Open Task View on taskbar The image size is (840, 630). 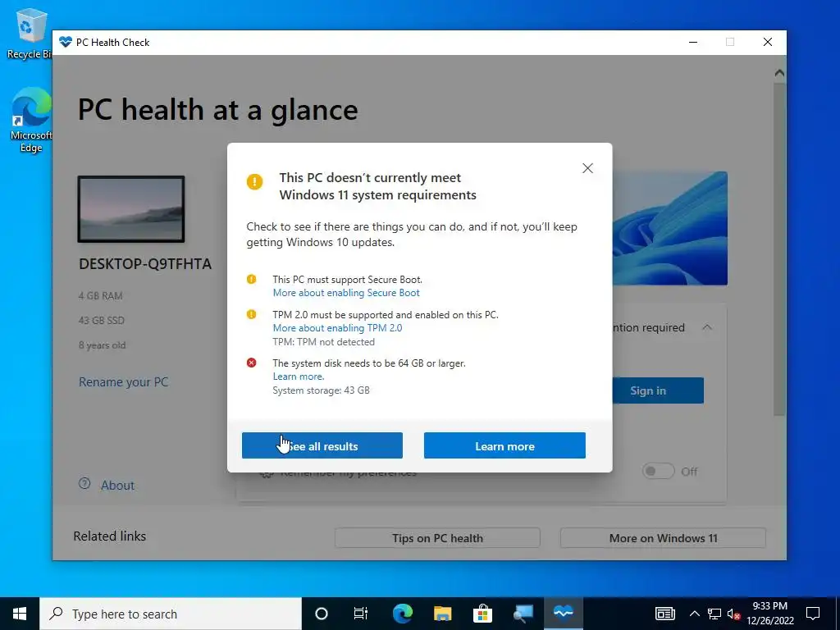pyautogui.click(x=361, y=614)
